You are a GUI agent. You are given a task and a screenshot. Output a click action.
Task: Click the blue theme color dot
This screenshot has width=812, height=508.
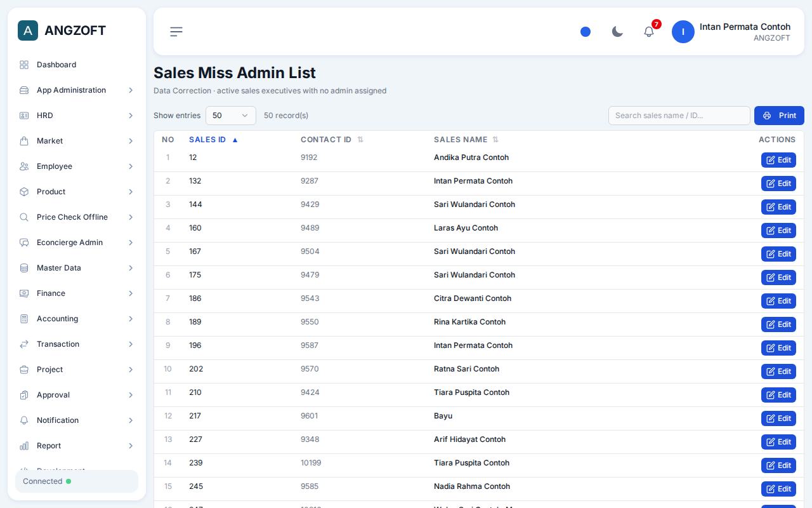point(586,32)
